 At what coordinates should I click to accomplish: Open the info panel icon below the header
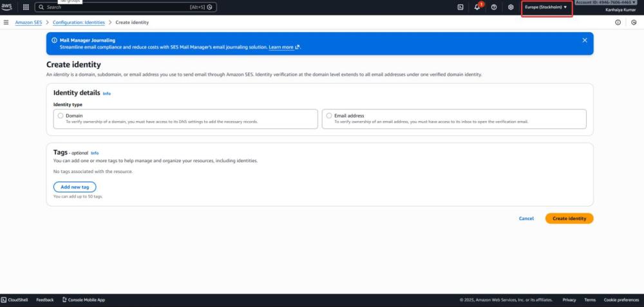(618, 23)
